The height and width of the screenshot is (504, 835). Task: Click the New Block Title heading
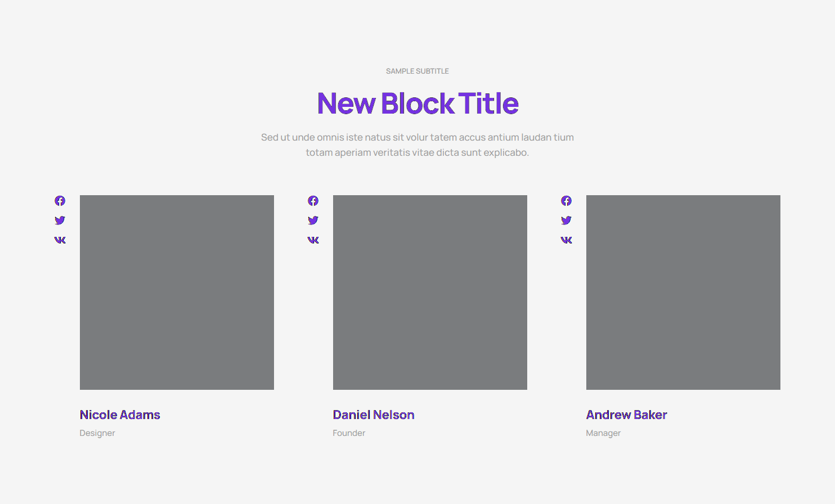pyautogui.click(x=417, y=103)
